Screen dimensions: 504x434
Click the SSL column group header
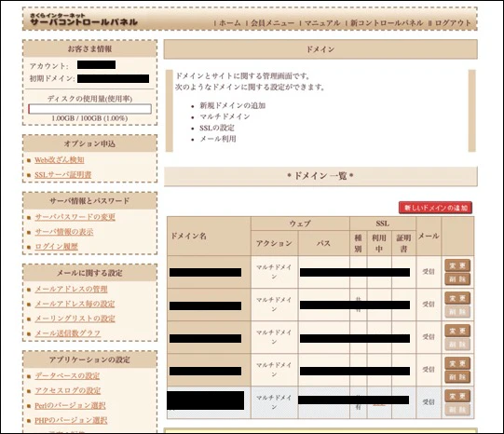[x=382, y=224]
